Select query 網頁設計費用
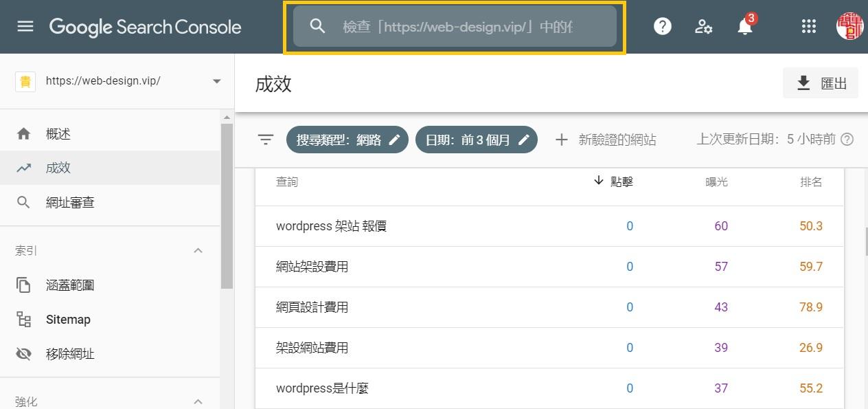The image size is (868, 409). (312, 307)
